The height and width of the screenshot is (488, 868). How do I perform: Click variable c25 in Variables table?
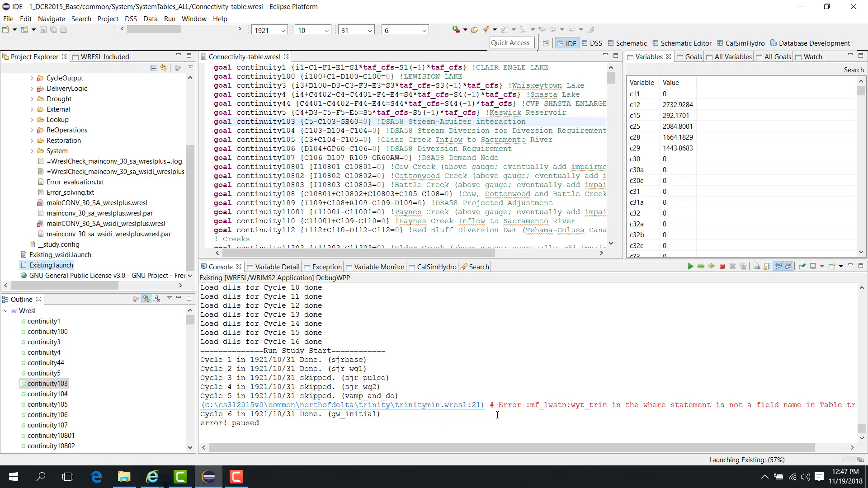635,127
